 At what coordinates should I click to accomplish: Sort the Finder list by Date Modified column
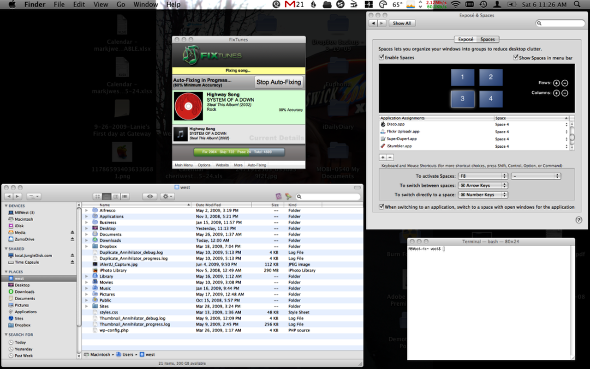222,205
